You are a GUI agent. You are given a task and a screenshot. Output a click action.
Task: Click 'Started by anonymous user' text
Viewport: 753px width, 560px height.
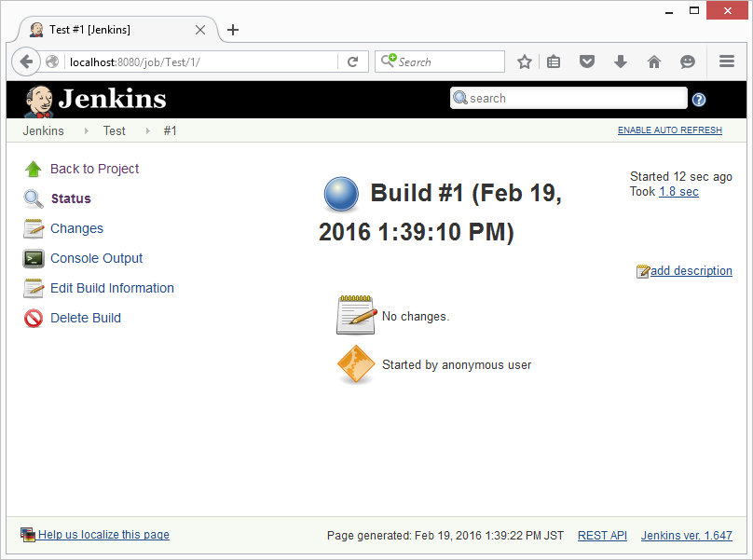pos(457,365)
